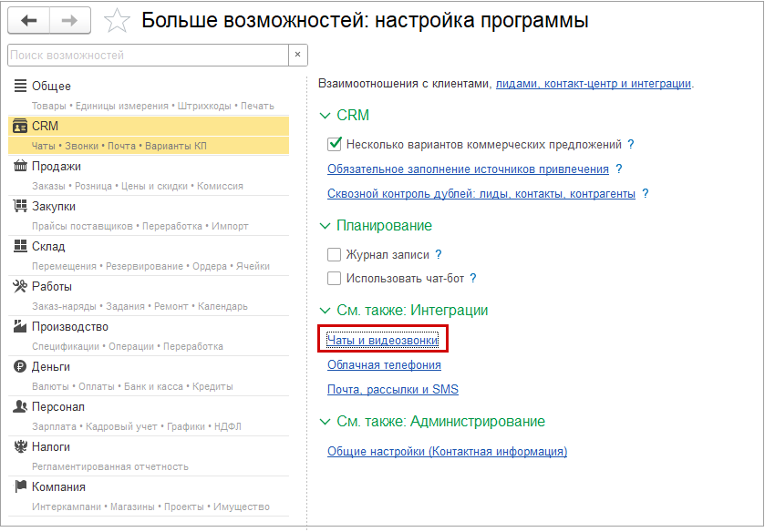Click the Деньги ruble coin icon
The width and height of the screenshot is (765, 532).
20,366
